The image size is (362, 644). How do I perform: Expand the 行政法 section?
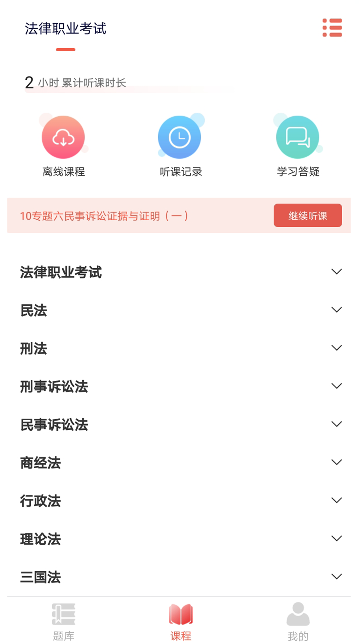pos(337,500)
